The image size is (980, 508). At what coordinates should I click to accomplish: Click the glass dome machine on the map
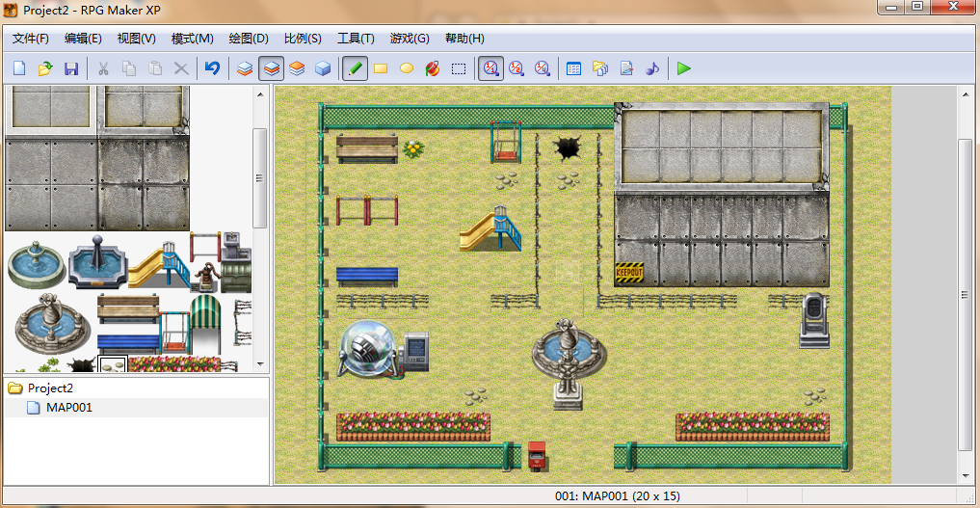click(368, 349)
